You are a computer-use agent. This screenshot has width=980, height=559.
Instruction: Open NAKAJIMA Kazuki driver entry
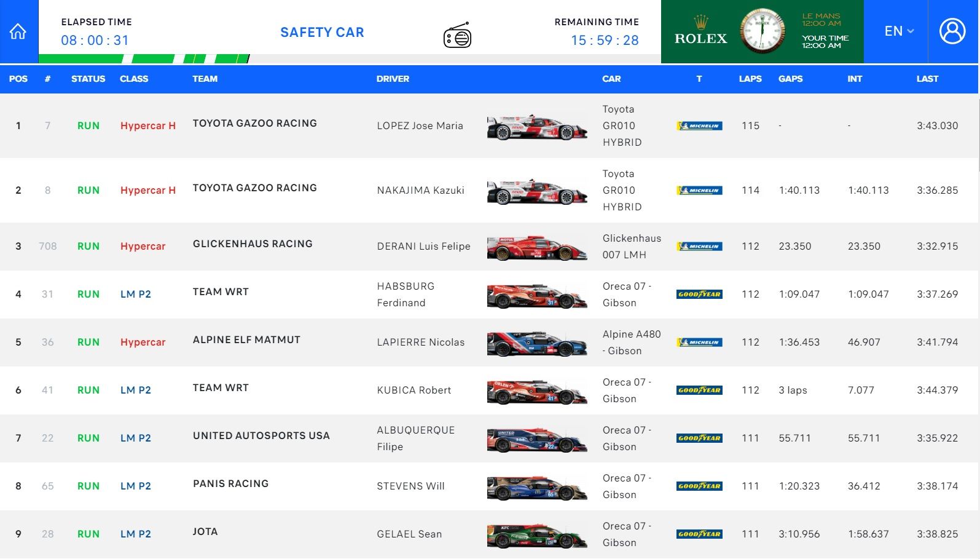pyautogui.click(x=420, y=191)
